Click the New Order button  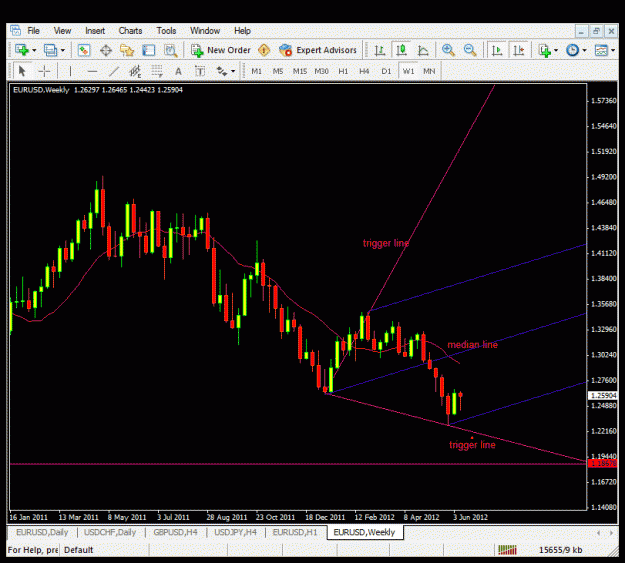click(x=220, y=50)
